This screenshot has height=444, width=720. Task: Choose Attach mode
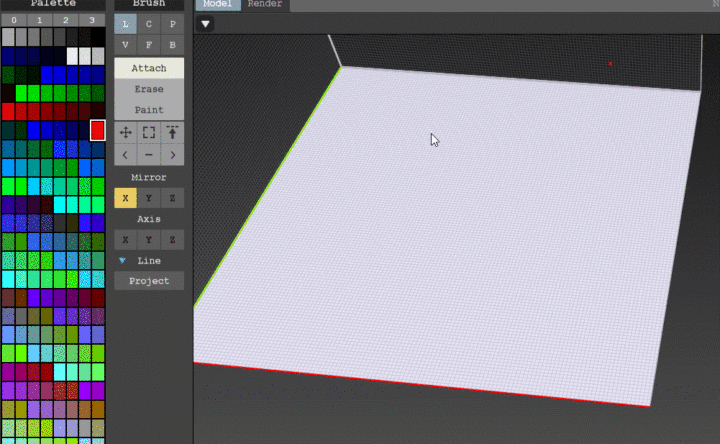pyautogui.click(x=149, y=68)
